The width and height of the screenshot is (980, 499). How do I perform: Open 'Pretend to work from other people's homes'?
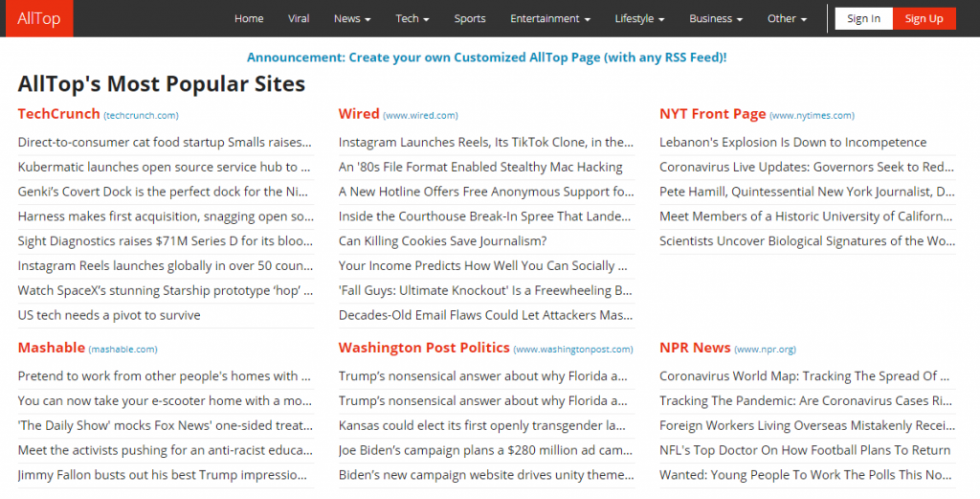[x=165, y=376]
